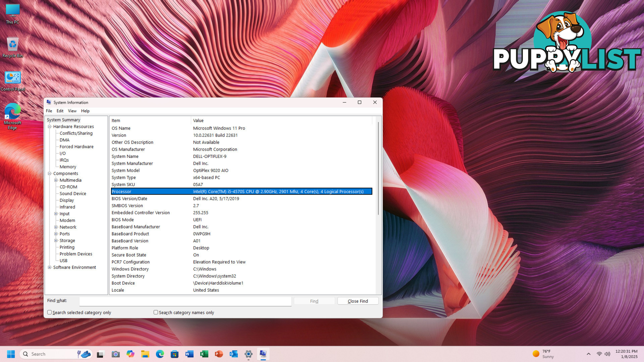This screenshot has width=644, height=362.
Task: Select Sound Device in the tree
Action: click(x=73, y=193)
